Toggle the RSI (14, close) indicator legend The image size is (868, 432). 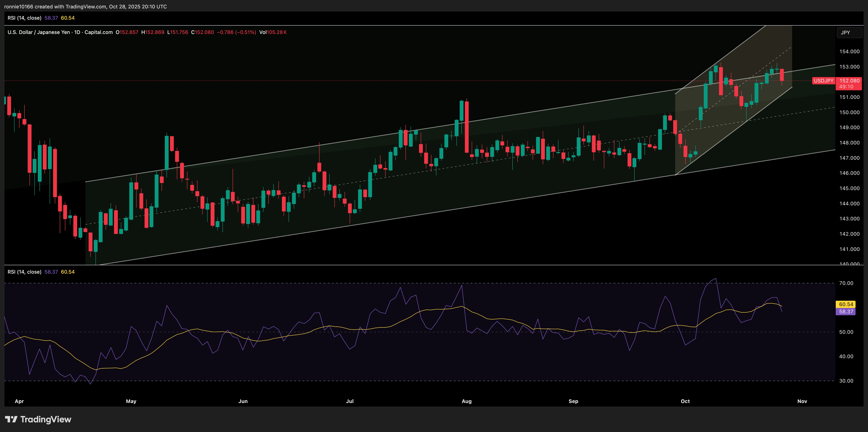click(x=25, y=272)
